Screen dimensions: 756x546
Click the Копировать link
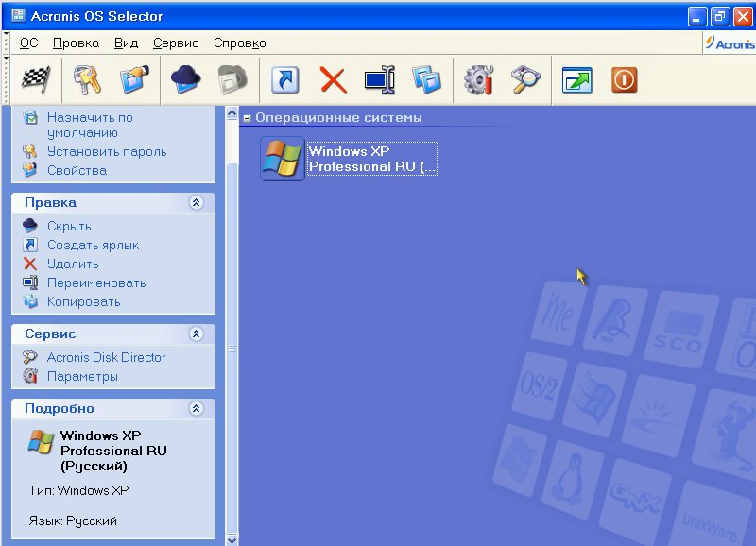(x=83, y=301)
